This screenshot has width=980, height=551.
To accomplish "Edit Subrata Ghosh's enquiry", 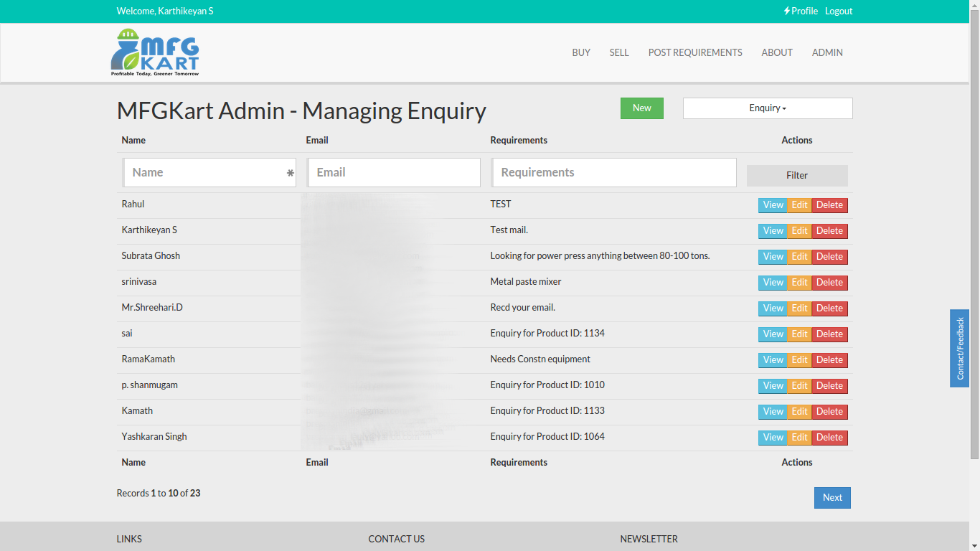I will [x=799, y=257].
